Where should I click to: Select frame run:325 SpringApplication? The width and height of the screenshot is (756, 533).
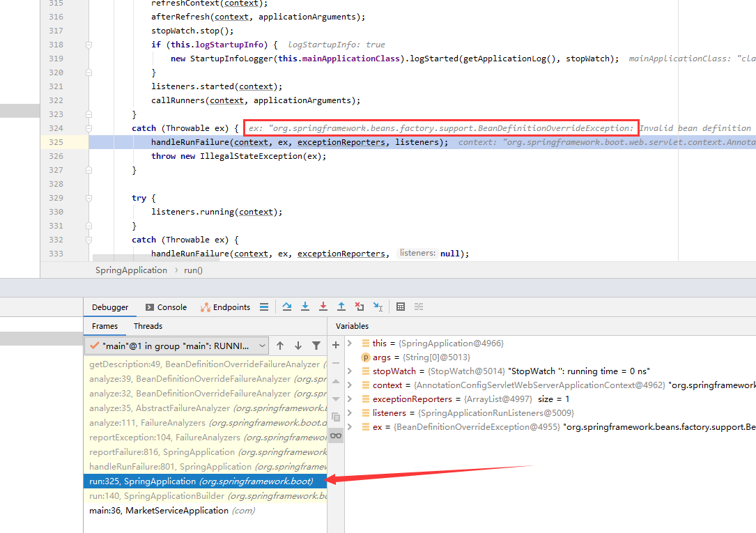pyautogui.click(x=206, y=481)
